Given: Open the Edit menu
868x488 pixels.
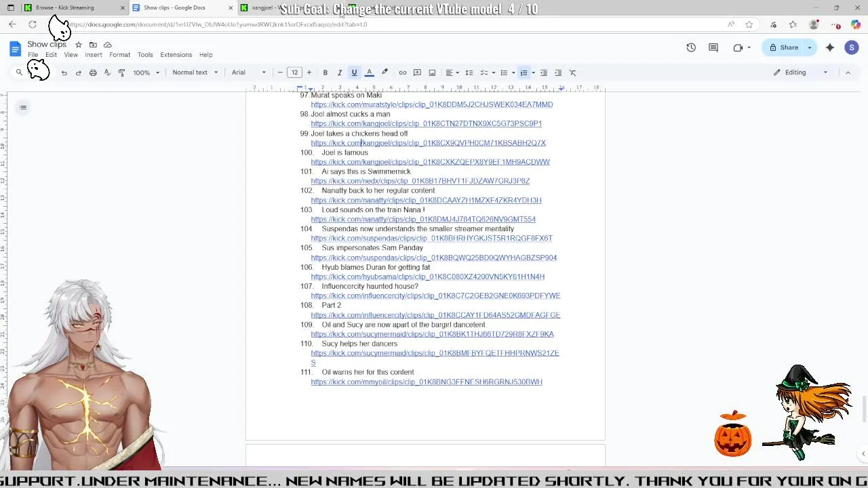Looking at the screenshot, I should pos(51,55).
